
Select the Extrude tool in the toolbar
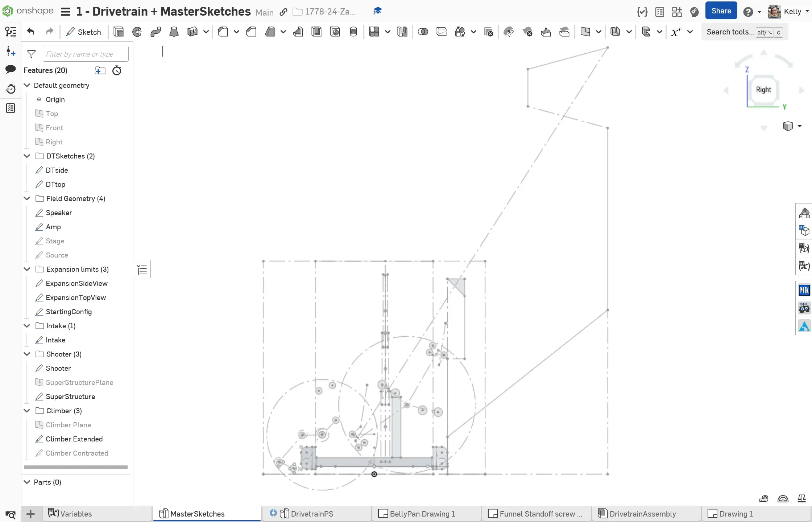click(119, 32)
